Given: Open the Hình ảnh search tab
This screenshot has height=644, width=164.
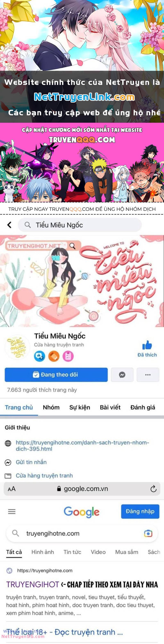Looking at the screenshot, I should tap(43, 552).
